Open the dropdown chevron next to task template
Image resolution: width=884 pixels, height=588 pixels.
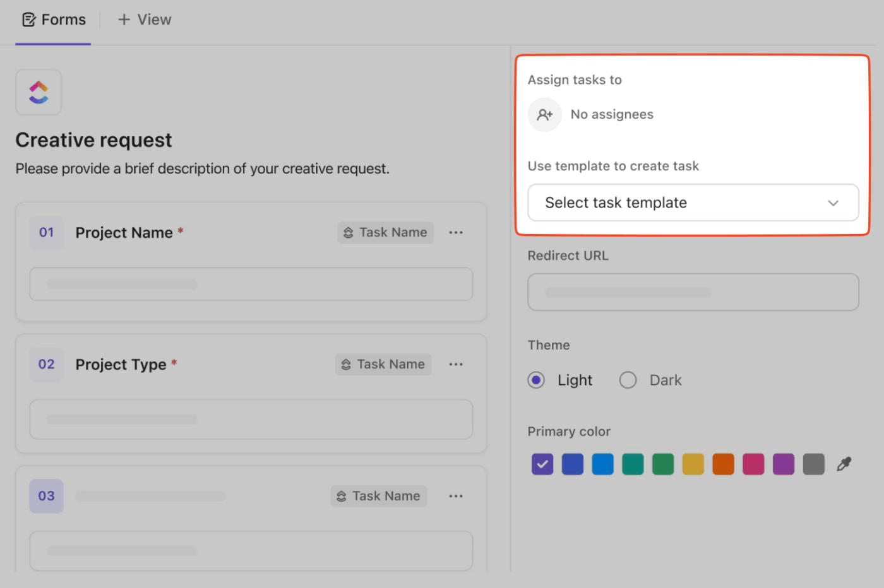point(833,203)
